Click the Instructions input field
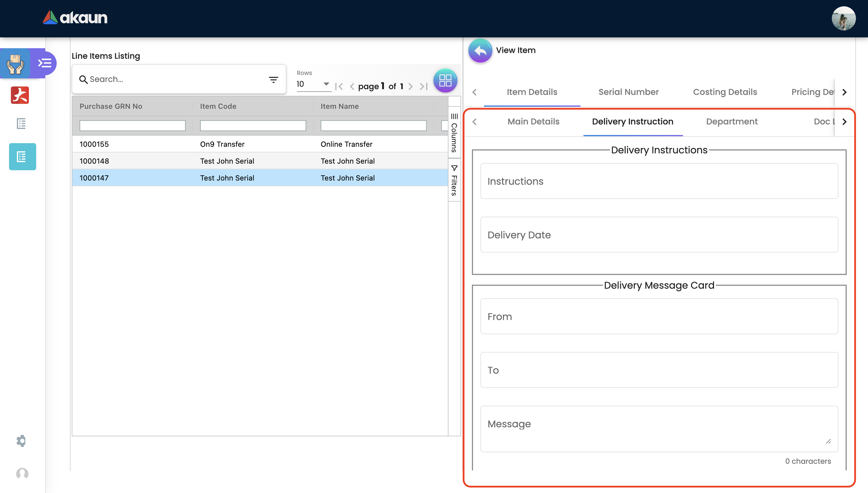Screen dimensions: 868x493 pyautogui.click(x=659, y=181)
